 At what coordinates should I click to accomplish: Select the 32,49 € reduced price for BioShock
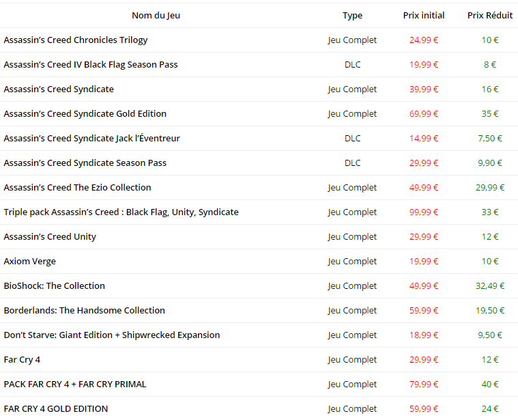pyautogui.click(x=489, y=285)
